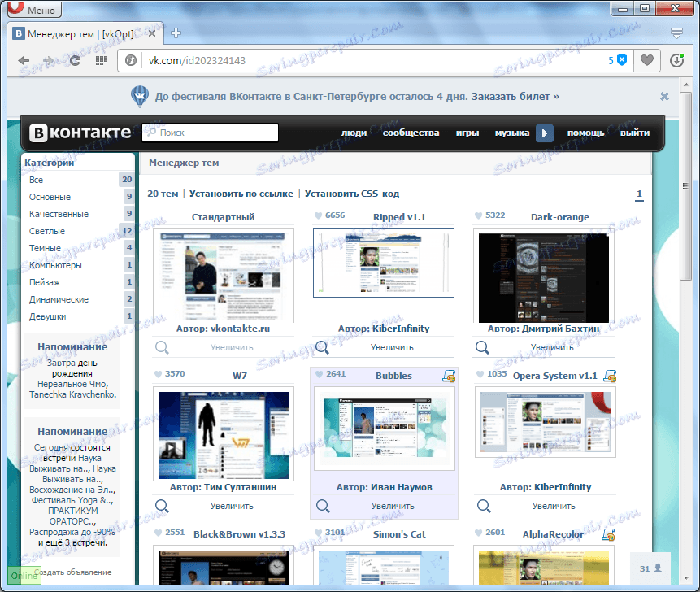Open the Ripped v1.1 theme thumbnail
The height and width of the screenshot is (592, 700).
pos(384,263)
